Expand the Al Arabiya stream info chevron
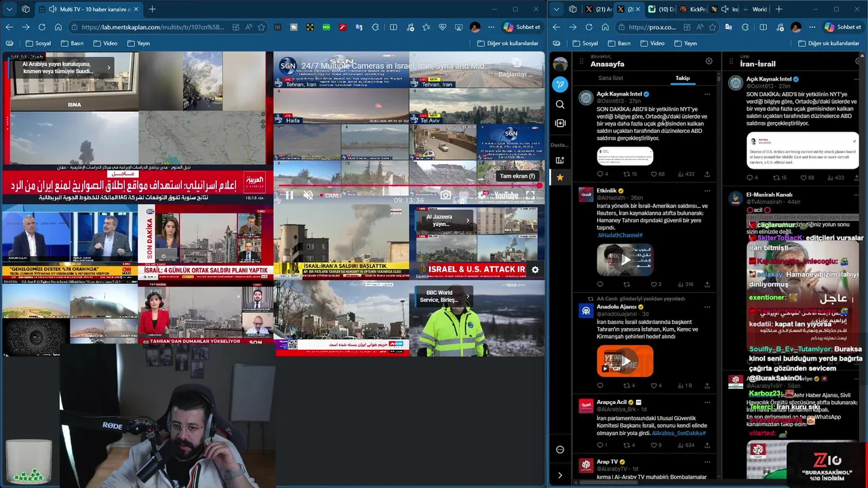The width and height of the screenshot is (868, 488). click(x=108, y=67)
